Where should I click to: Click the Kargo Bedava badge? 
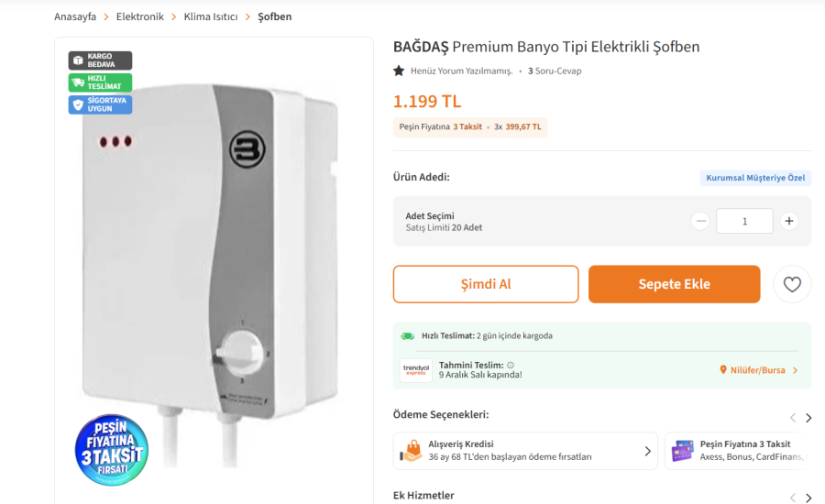coord(100,60)
